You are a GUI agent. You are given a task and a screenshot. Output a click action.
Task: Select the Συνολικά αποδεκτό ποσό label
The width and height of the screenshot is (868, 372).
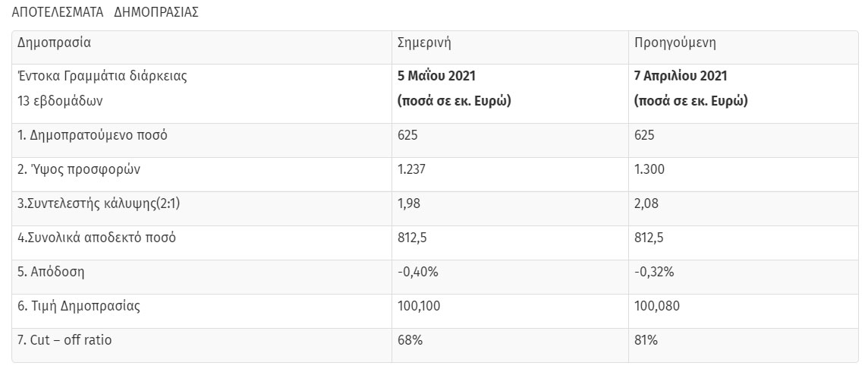pos(96,238)
